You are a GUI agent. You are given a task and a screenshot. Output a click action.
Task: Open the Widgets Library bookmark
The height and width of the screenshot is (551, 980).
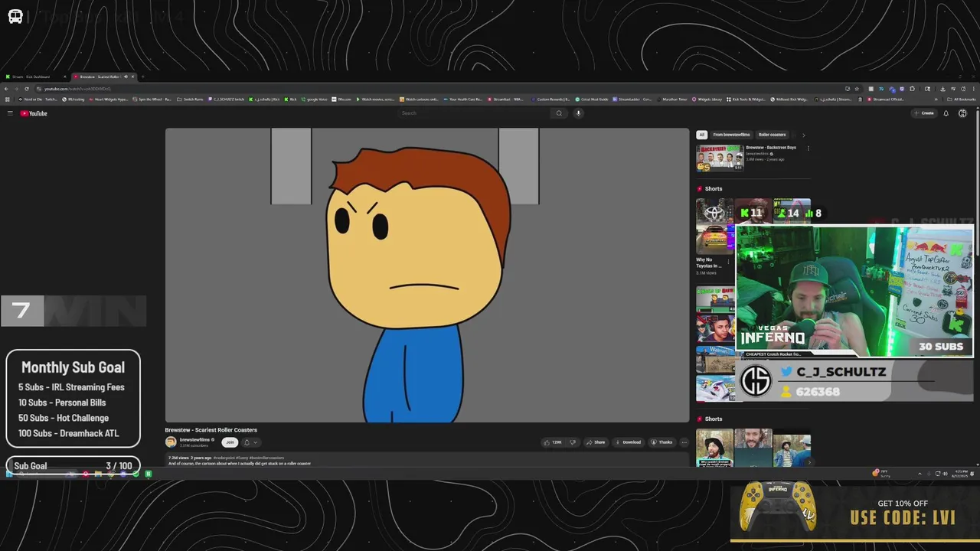pyautogui.click(x=708, y=99)
